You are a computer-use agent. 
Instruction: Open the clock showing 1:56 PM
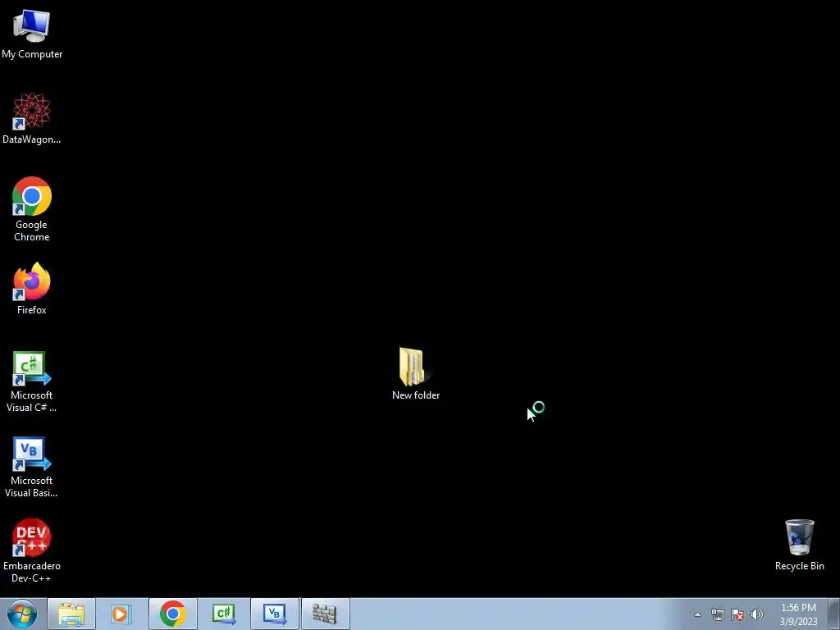click(798, 614)
